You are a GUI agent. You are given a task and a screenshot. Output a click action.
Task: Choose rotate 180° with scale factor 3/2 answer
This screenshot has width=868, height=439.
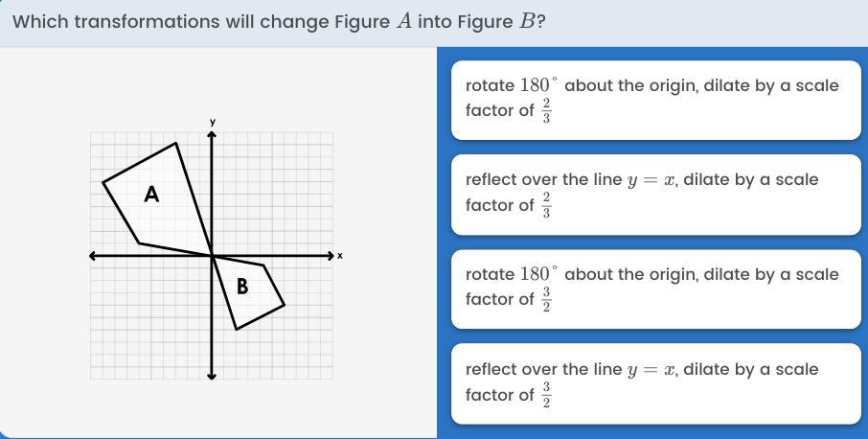(656, 287)
